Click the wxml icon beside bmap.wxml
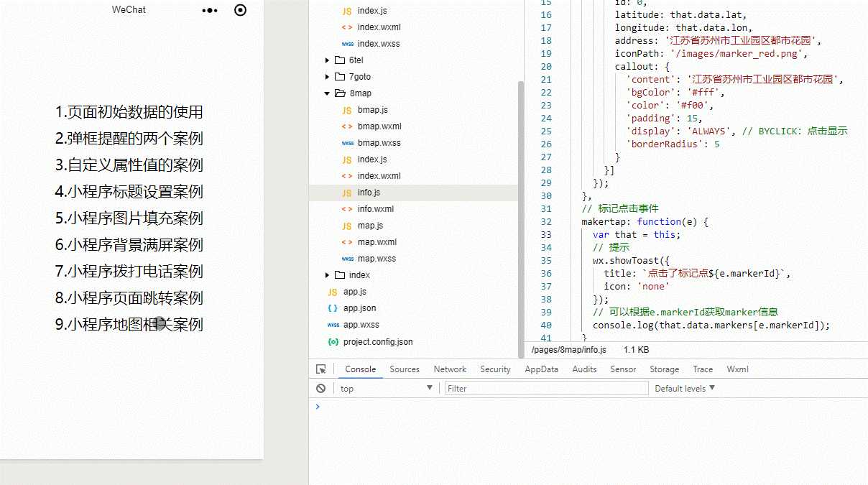 pyautogui.click(x=347, y=126)
